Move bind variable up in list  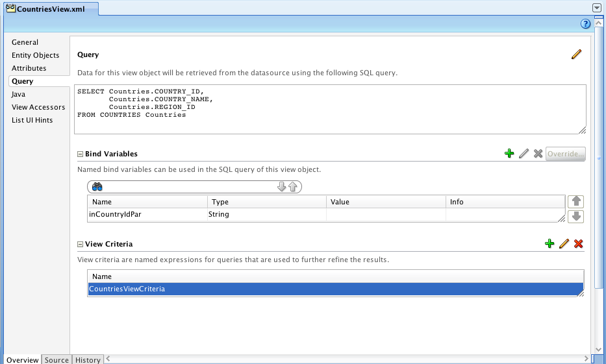[x=576, y=202]
